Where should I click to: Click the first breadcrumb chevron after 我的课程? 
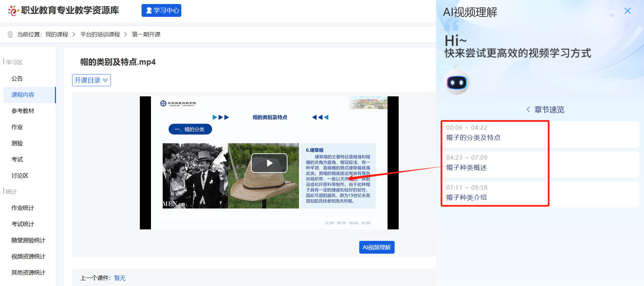[x=74, y=34]
